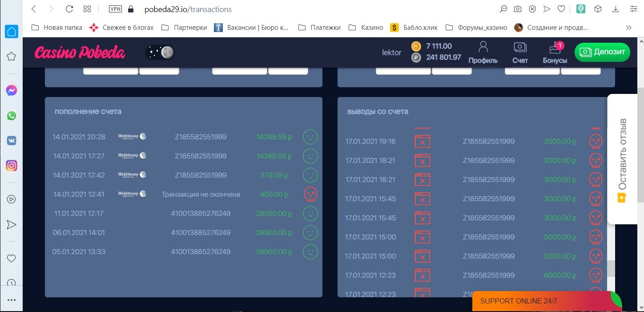Open the Профиль menu item
Image resolution: width=644 pixels, height=312 pixels.
tap(483, 53)
